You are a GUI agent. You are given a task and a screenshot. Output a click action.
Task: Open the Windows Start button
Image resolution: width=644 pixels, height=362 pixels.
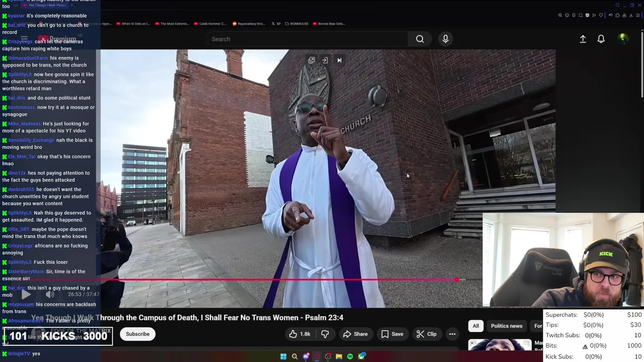click(283, 356)
